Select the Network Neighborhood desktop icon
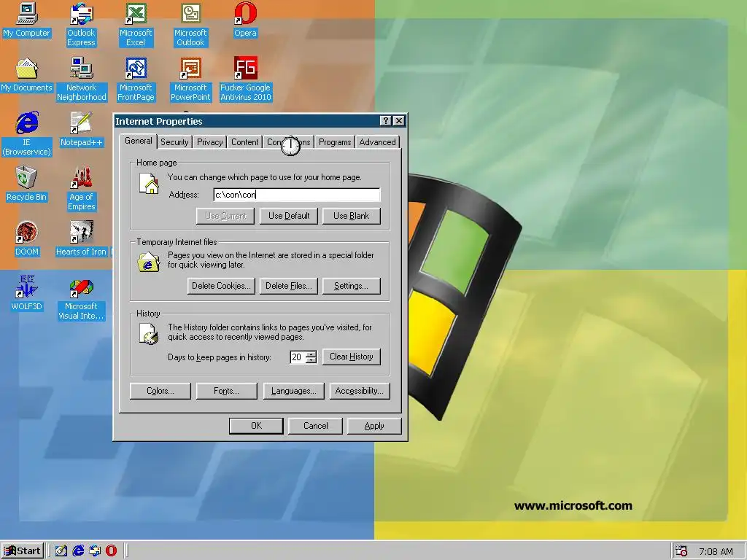 [82, 79]
